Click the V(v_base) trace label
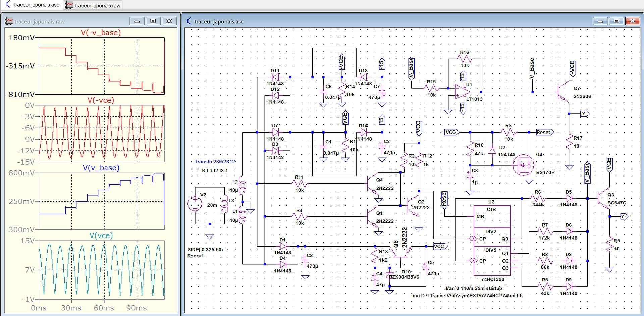644x316 pixels. pos(101,168)
